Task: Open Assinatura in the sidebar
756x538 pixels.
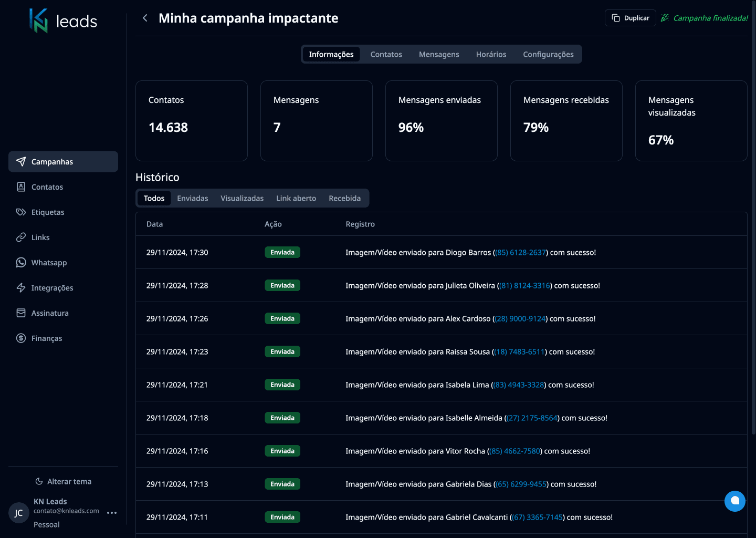Action: [63, 313]
